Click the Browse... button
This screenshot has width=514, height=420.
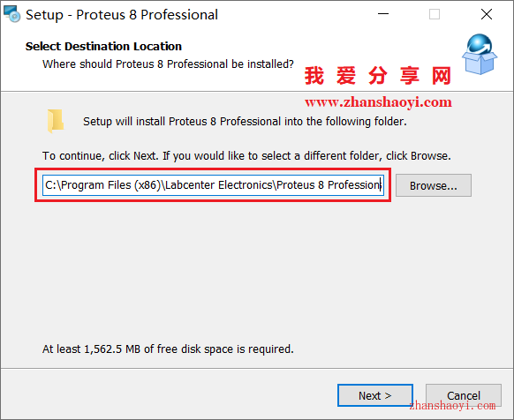[x=434, y=185]
